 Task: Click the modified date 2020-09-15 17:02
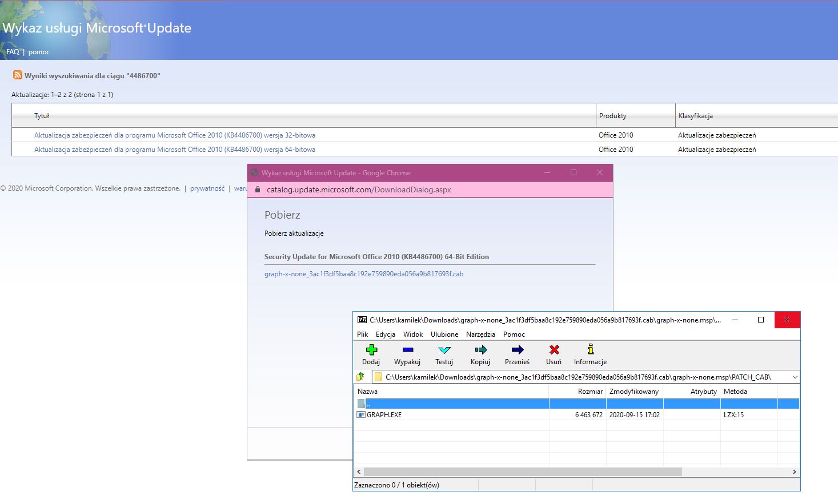tap(635, 415)
